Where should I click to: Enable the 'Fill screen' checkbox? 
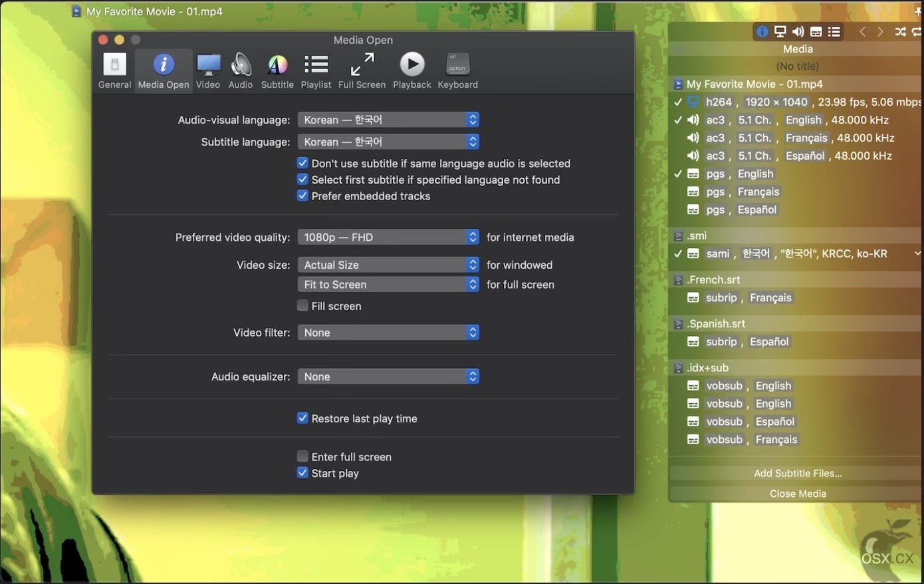(302, 305)
